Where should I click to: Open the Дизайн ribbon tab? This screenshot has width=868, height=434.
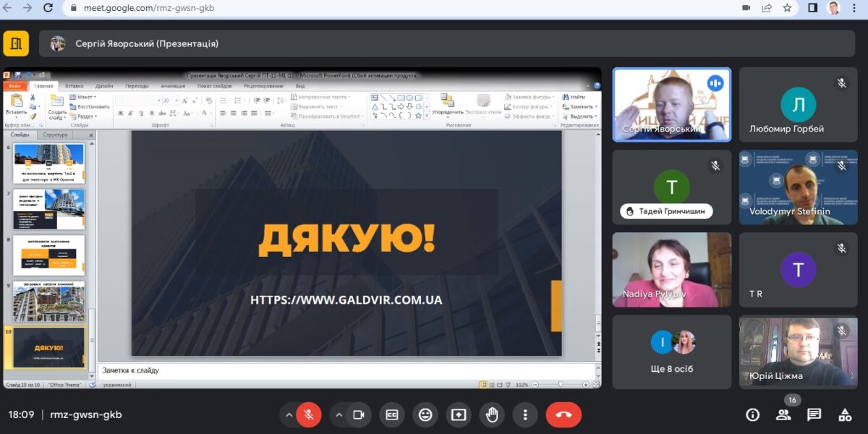pyautogui.click(x=103, y=85)
